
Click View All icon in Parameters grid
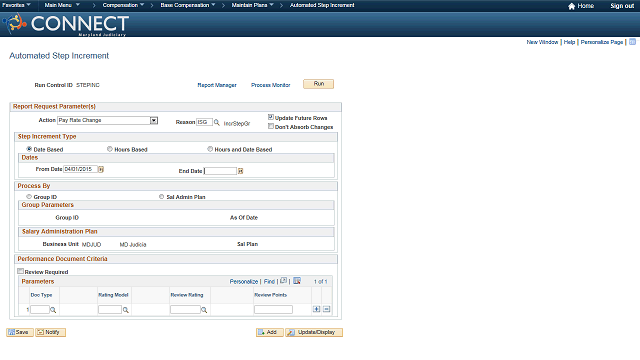pyautogui.click(x=284, y=281)
